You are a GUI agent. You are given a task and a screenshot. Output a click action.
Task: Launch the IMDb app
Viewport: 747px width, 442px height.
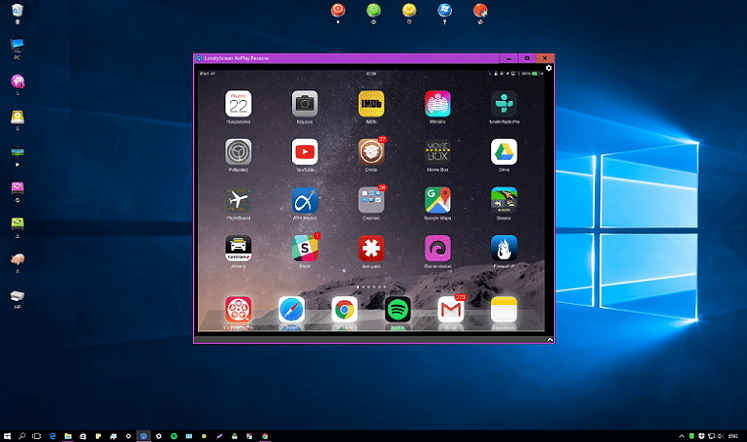coord(371,104)
